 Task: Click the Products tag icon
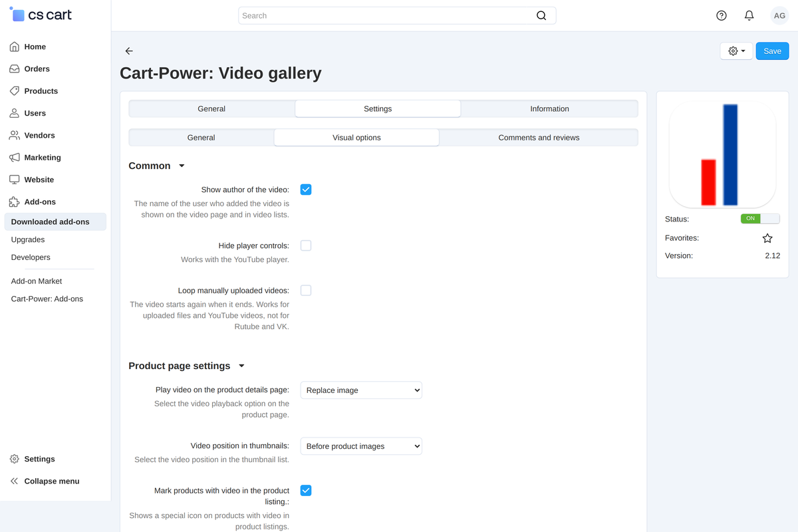point(14,91)
